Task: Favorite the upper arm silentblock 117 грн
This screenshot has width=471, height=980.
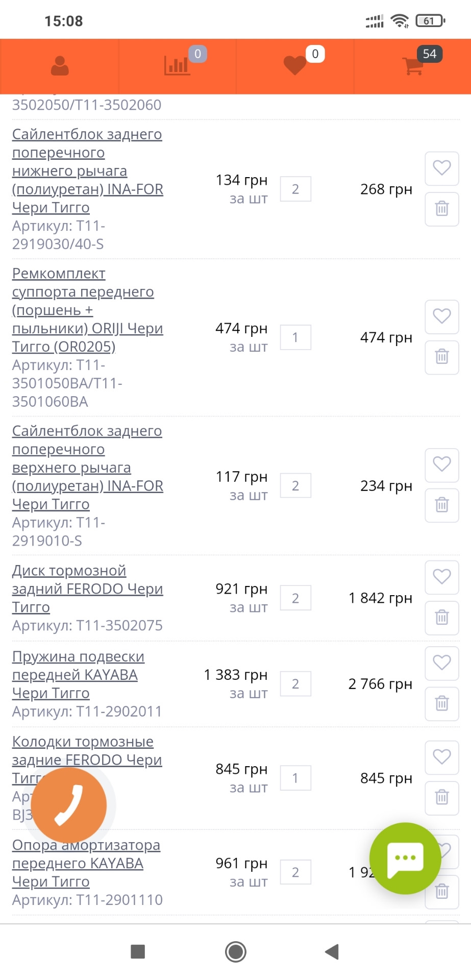Action: pyautogui.click(x=442, y=464)
